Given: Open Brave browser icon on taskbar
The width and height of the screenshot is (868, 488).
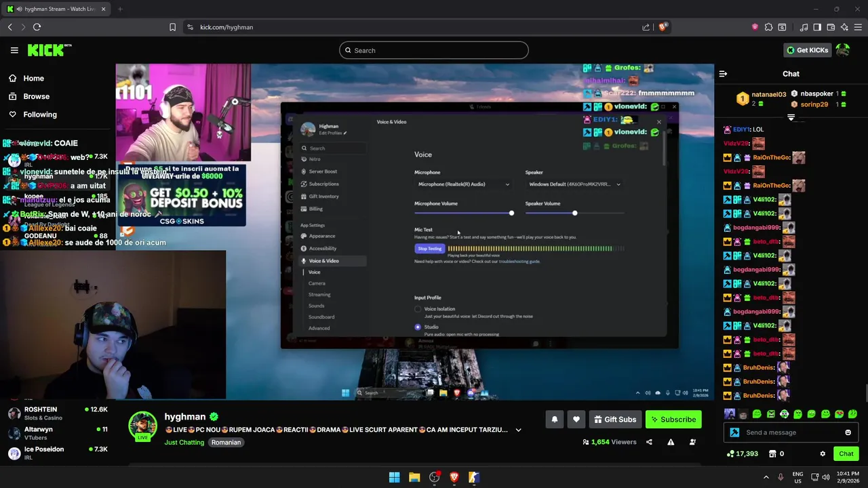Looking at the screenshot, I should coord(454,477).
